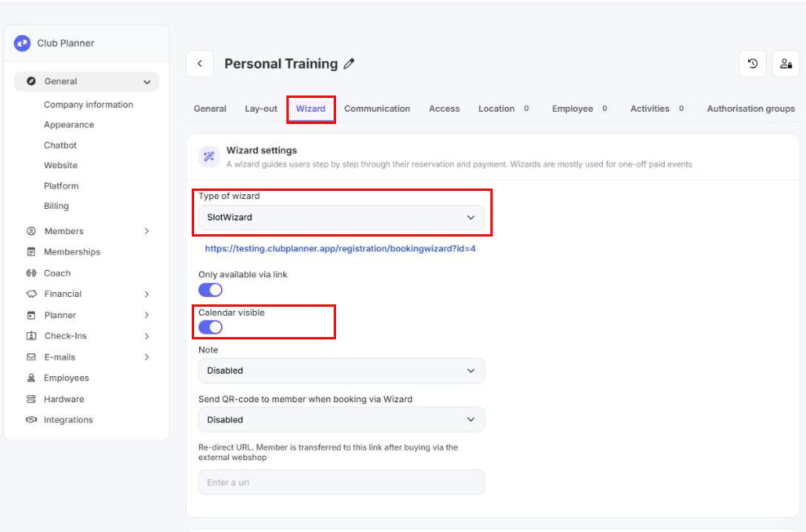Click the Coach dumbbell icon
The image size is (806, 532).
[31, 273]
